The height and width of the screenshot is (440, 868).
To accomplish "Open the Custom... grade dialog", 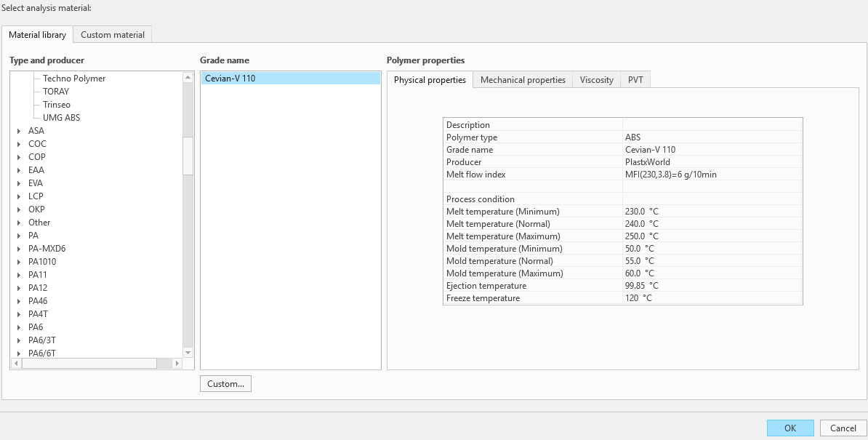I will tap(225, 383).
